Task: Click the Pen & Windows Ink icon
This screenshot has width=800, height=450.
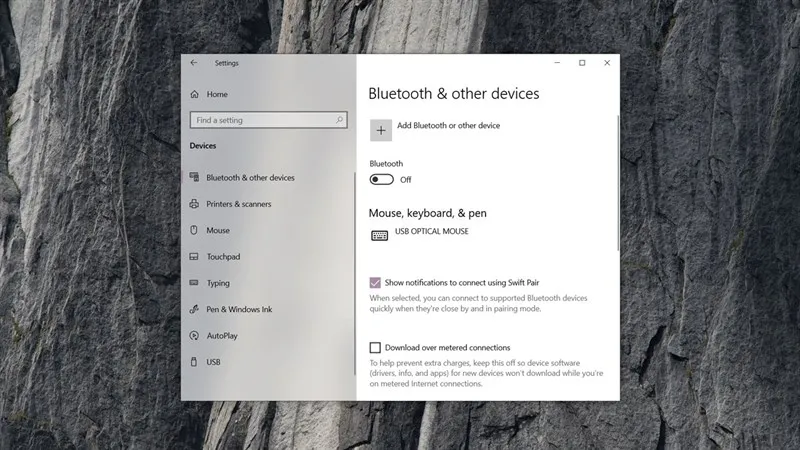Action: tap(194, 309)
